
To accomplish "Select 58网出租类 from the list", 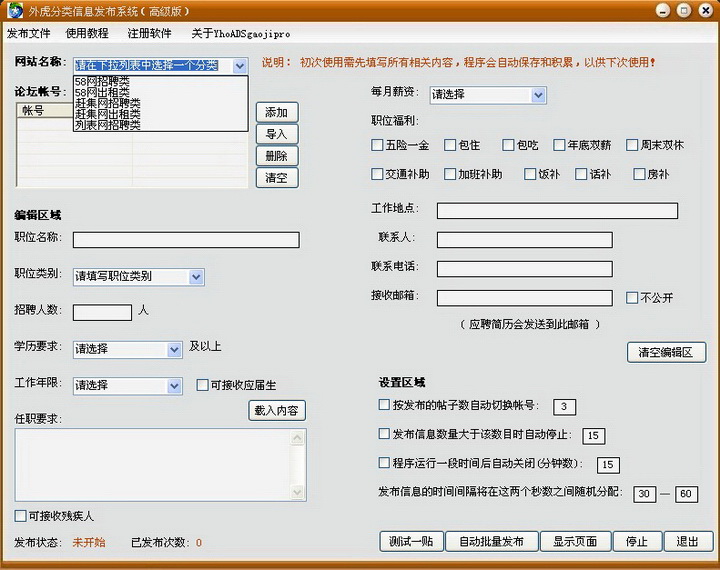I will [x=161, y=92].
